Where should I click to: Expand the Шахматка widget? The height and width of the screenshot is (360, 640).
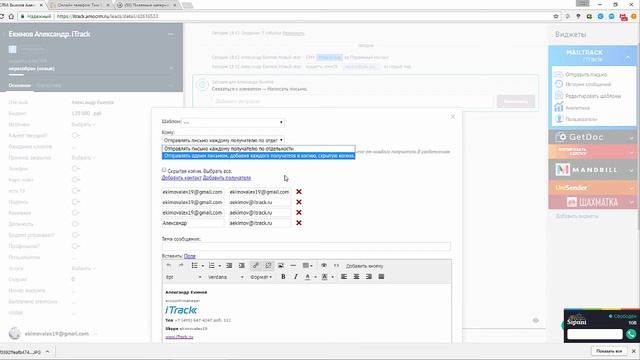click(x=631, y=202)
